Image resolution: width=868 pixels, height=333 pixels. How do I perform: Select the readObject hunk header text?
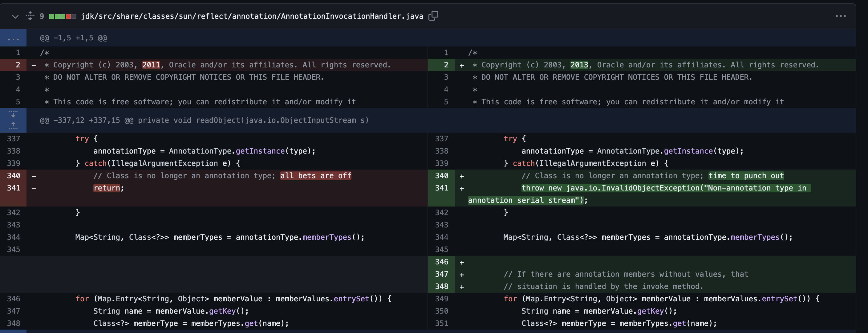204,120
